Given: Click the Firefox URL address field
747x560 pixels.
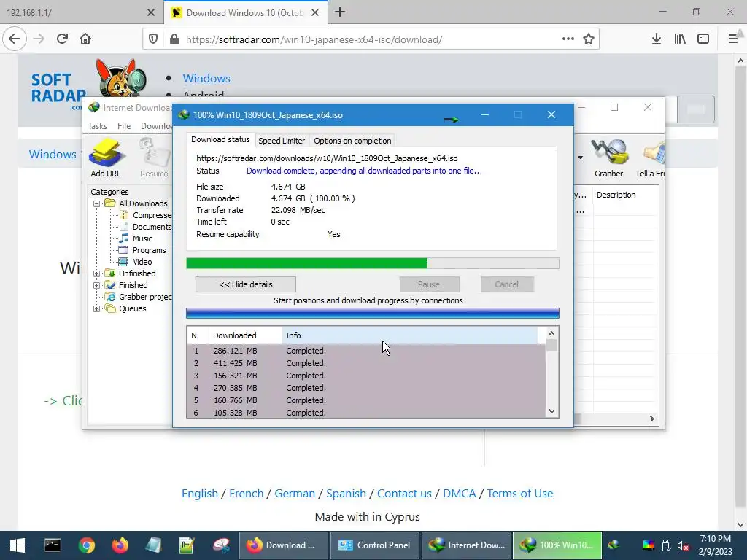Looking at the screenshot, I should pyautogui.click(x=371, y=39).
